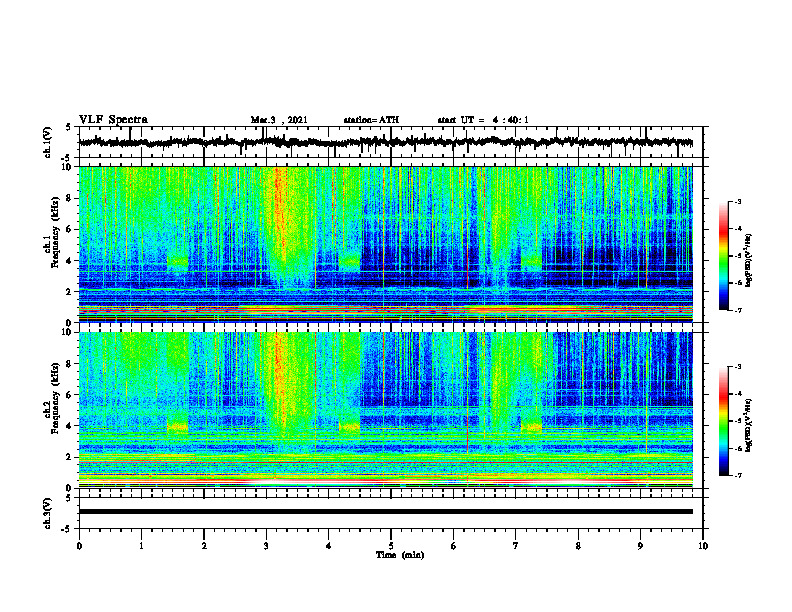The height and width of the screenshot is (612, 792).
Task: Click the ch.1 colorbar log(PSD) unit label
Action: [749, 260]
